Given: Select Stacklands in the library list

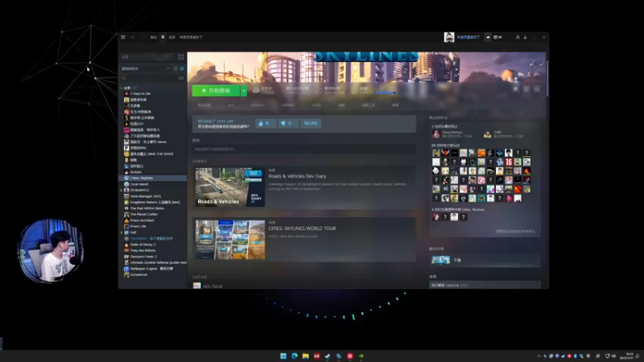Looking at the screenshot, I should click(x=151, y=238).
